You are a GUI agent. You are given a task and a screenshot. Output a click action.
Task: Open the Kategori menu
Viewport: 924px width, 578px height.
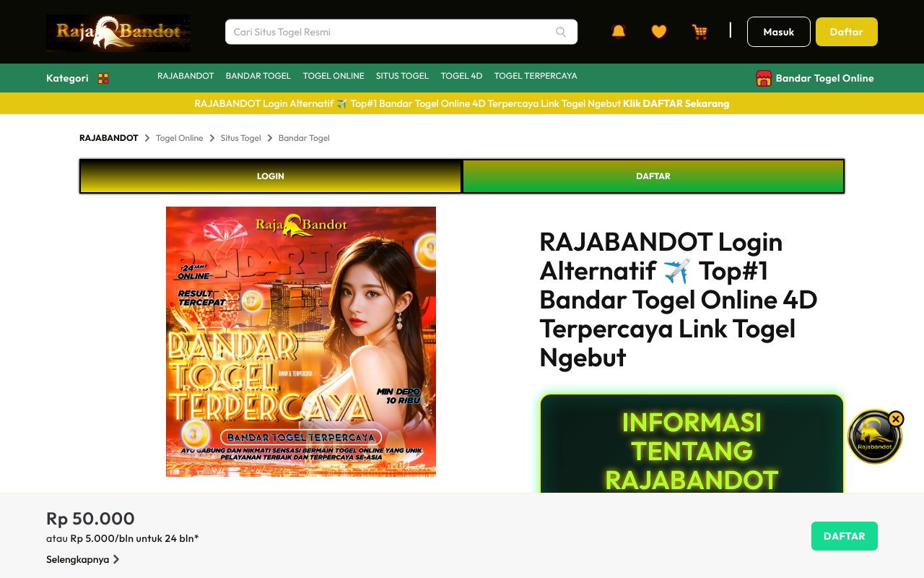[67, 78]
